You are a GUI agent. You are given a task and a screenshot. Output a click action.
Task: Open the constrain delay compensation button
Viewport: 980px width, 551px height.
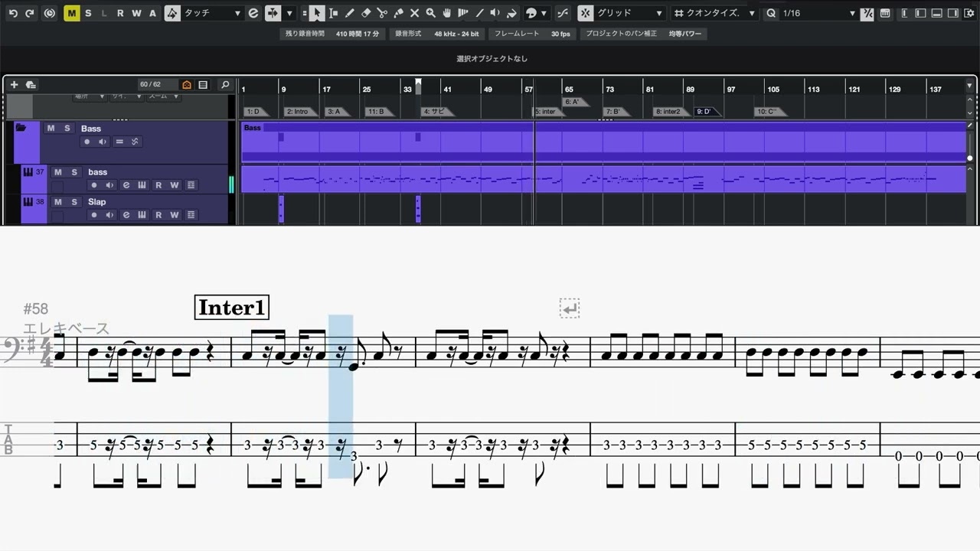click(x=50, y=13)
